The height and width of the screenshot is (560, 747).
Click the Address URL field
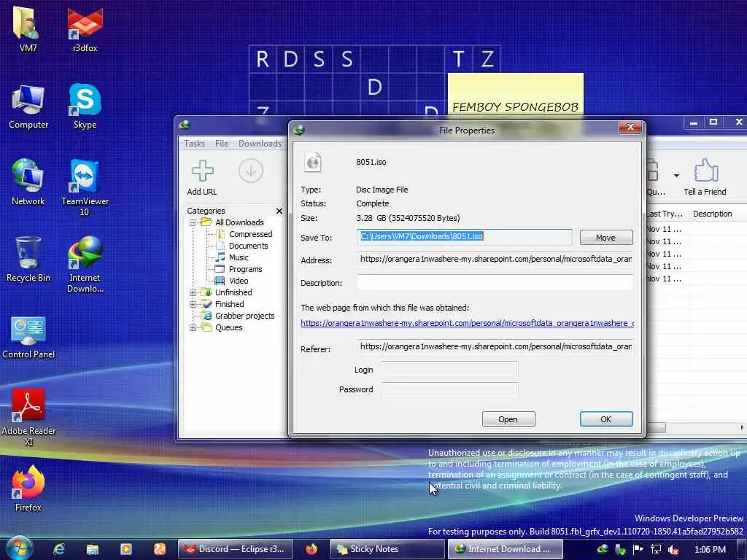[x=495, y=259]
